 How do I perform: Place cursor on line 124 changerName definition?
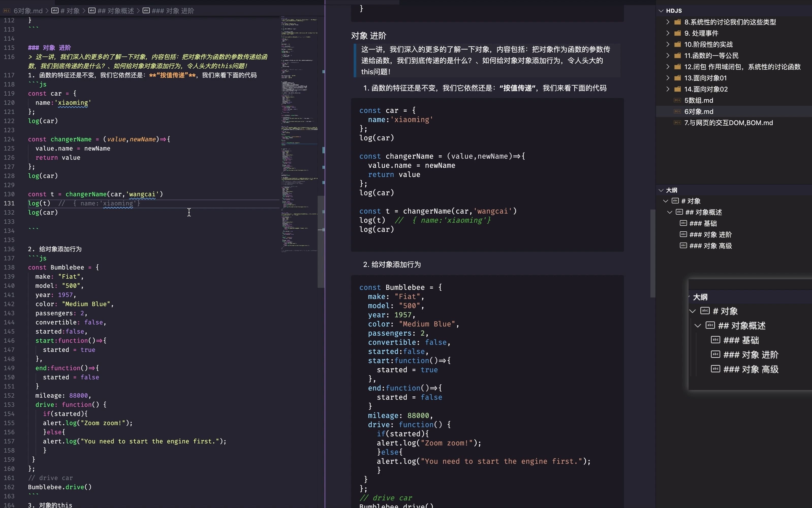(x=99, y=139)
